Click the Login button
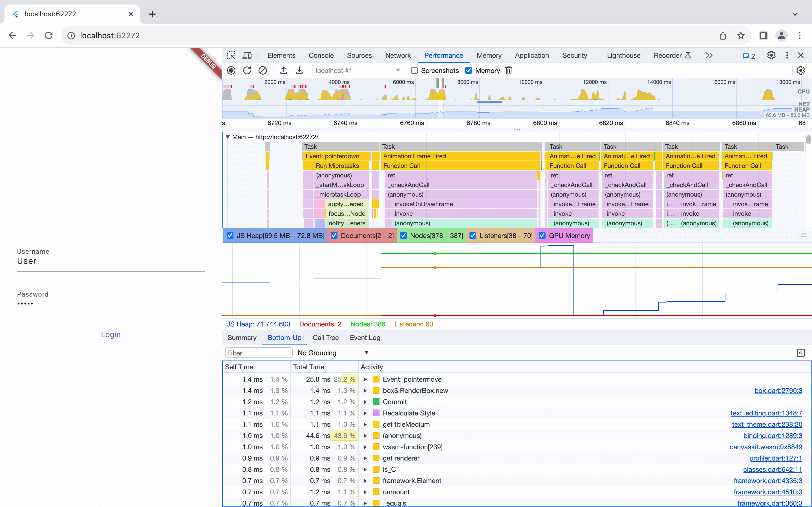The height and width of the screenshot is (507, 812). (111, 334)
